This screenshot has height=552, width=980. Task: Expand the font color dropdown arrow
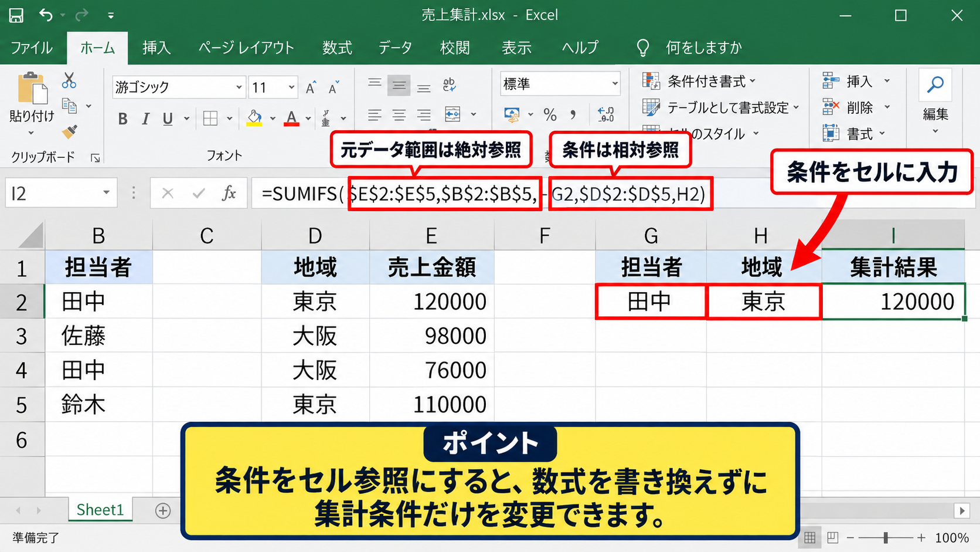[x=308, y=119]
